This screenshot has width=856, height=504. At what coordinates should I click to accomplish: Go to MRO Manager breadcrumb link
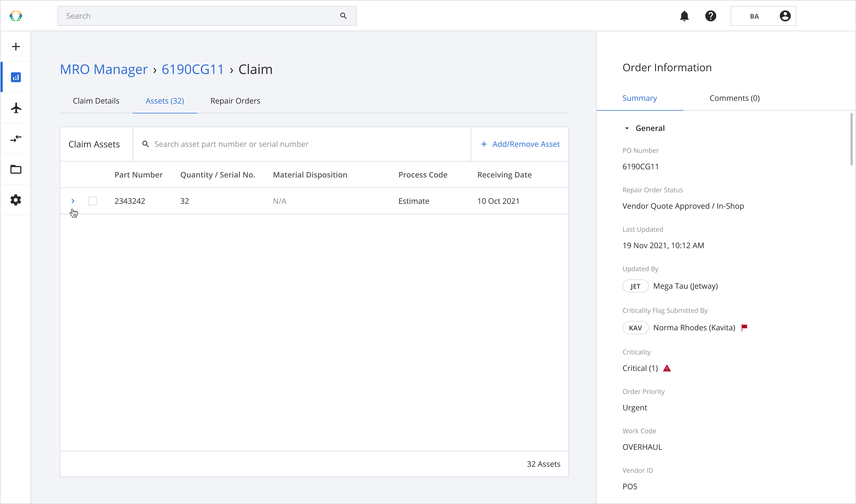[x=104, y=69]
